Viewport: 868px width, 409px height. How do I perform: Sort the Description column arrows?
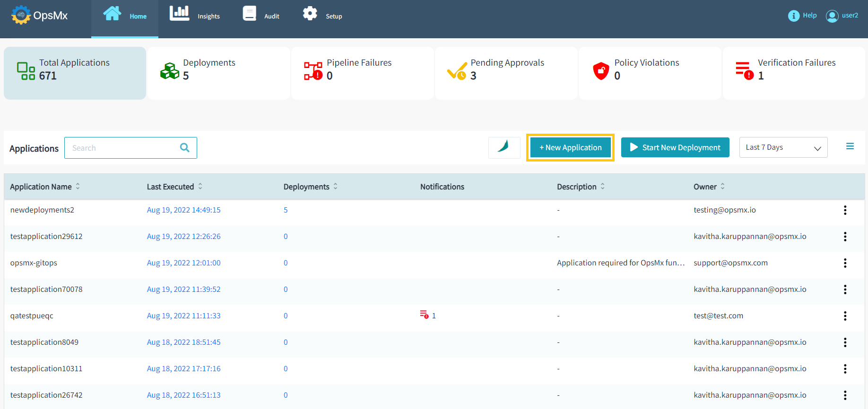(603, 187)
